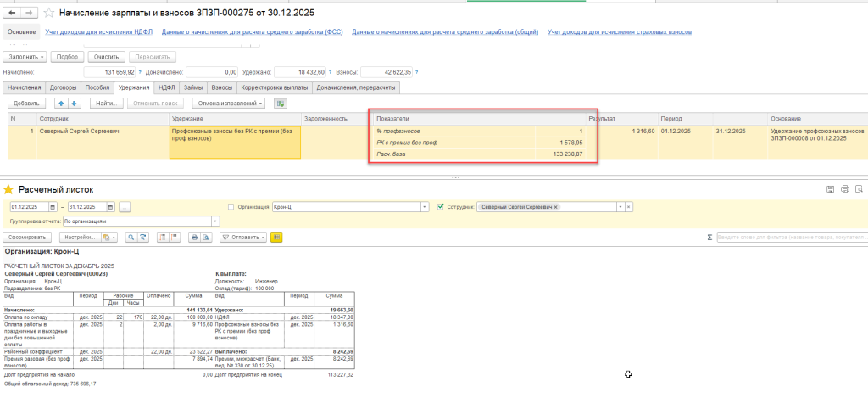
Task: Toggle the yellow highlighted table view button
Action: coord(276,237)
